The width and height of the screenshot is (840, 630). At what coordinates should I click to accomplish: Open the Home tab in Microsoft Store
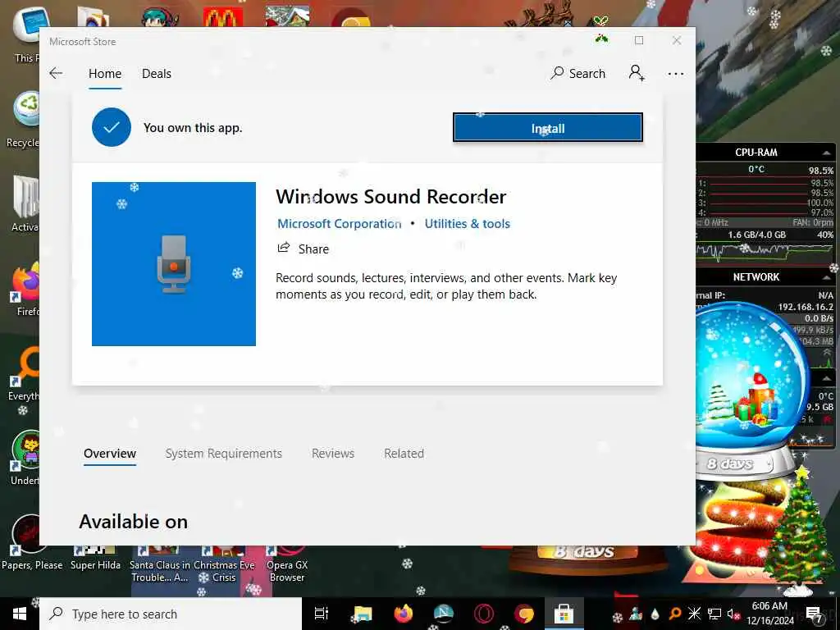(105, 73)
